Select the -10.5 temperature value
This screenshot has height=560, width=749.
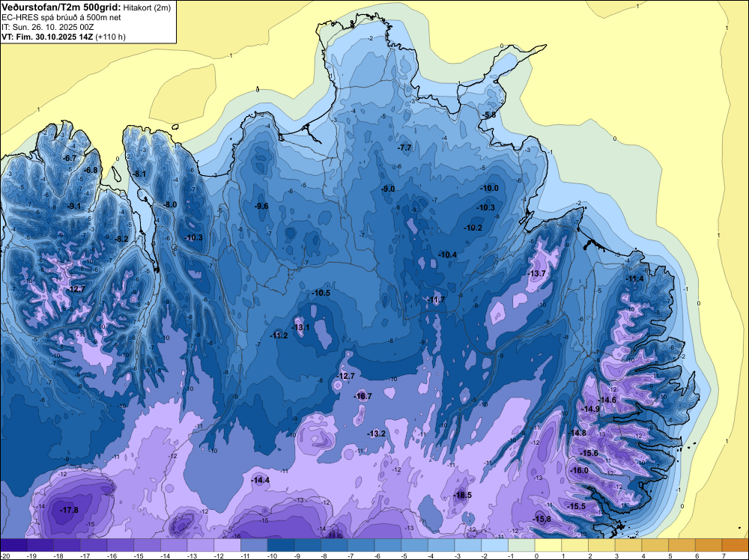(x=321, y=293)
